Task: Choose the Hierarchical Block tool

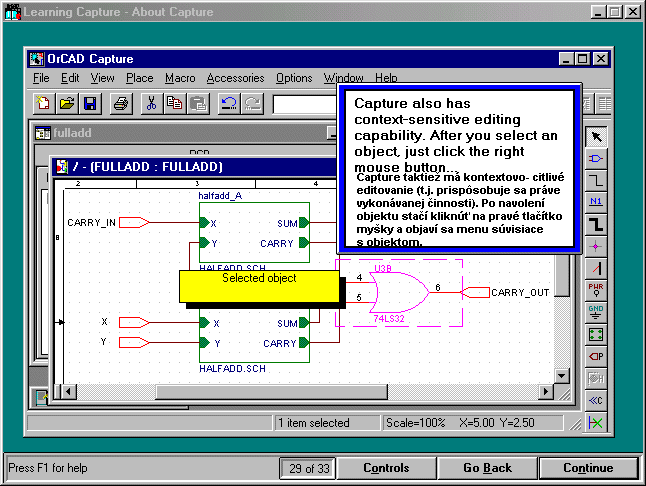Action: tap(597, 334)
